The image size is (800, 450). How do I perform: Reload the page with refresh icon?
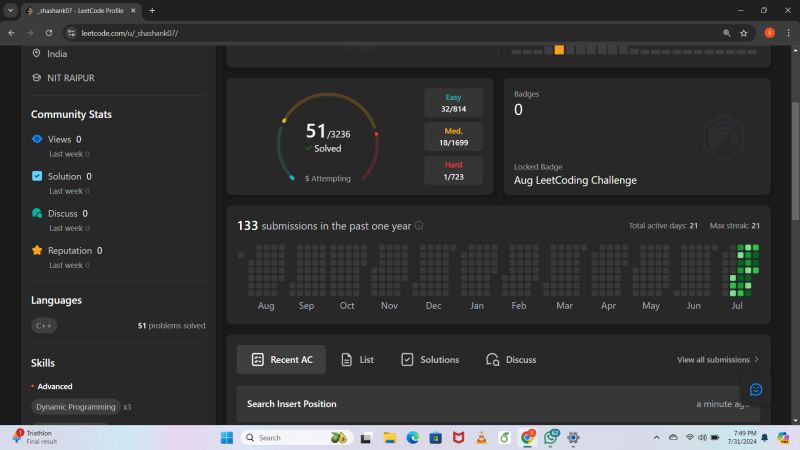coord(48,33)
